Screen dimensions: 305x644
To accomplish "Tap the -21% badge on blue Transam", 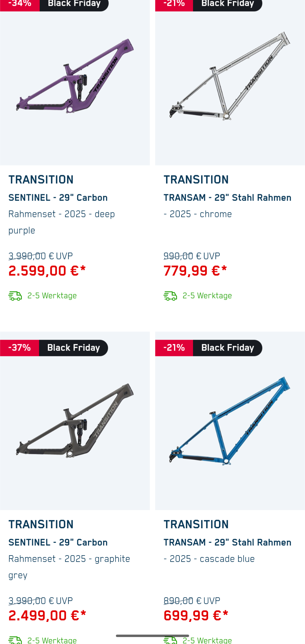I will (174, 348).
